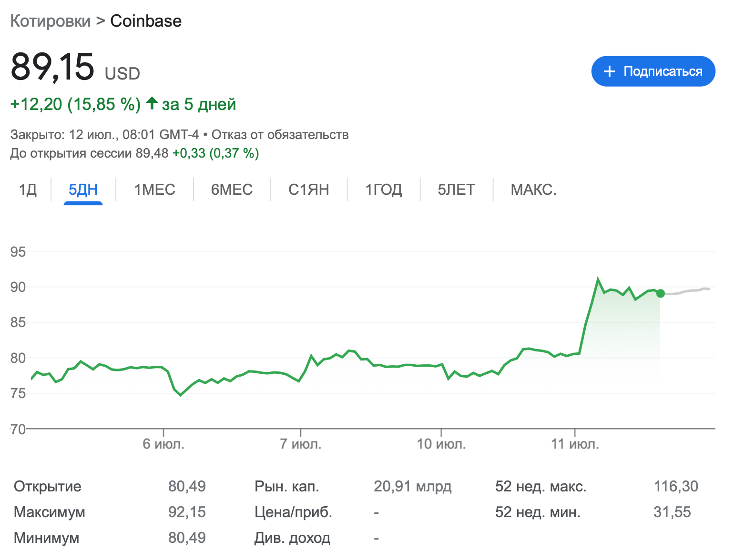Screen dimensions: 754x560
Task: Open the 1МЕС chart range
Action: (154, 190)
